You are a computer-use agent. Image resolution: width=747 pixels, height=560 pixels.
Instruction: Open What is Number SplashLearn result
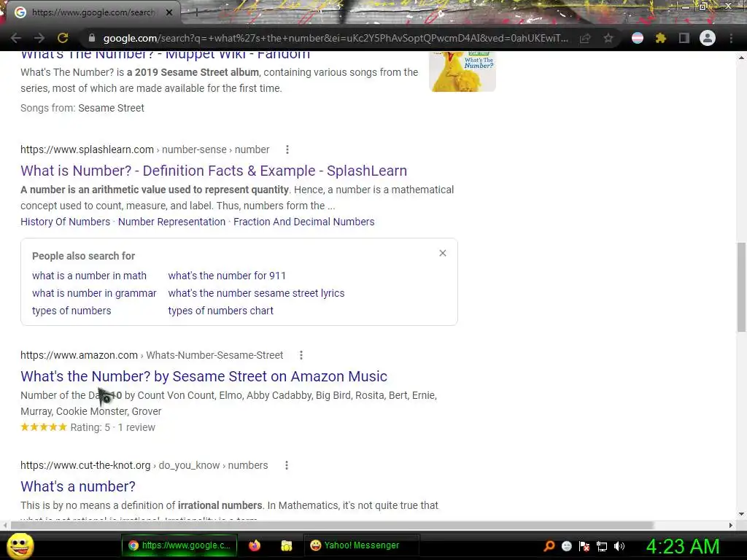[214, 171]
